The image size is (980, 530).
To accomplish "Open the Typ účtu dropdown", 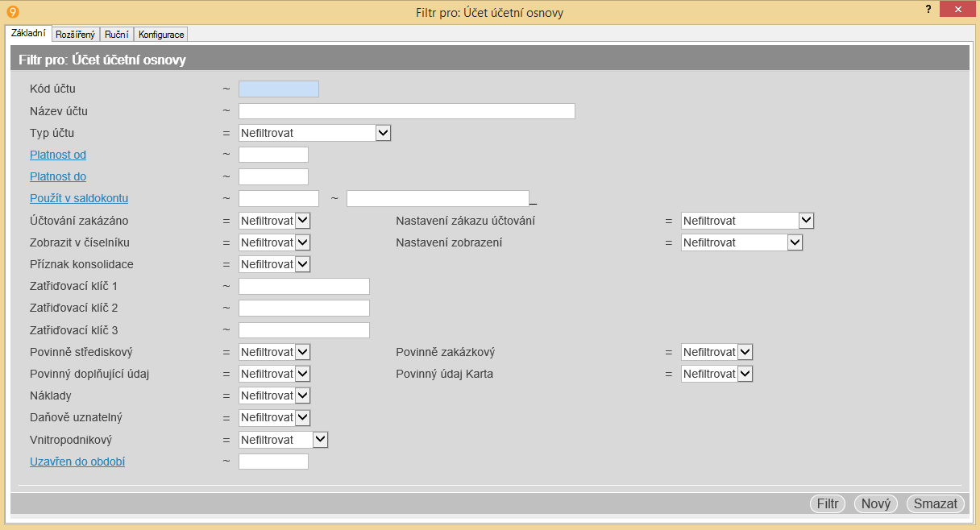I will [x=315, y=133].
